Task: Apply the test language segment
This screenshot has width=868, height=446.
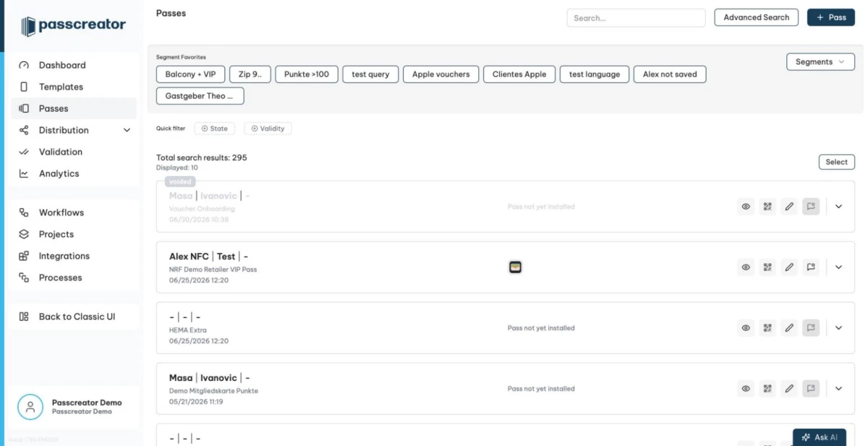Action: click(595, 74)
